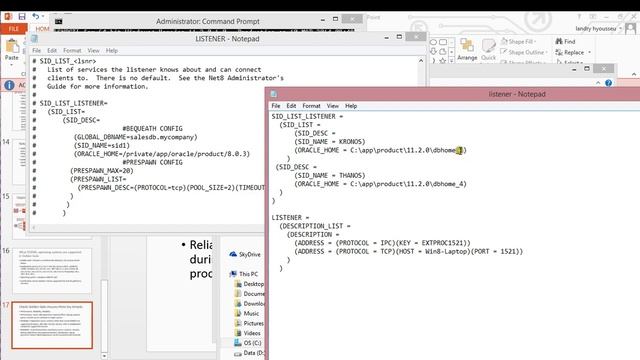Select This PC in the navigation pane

(x=244, y=274)
